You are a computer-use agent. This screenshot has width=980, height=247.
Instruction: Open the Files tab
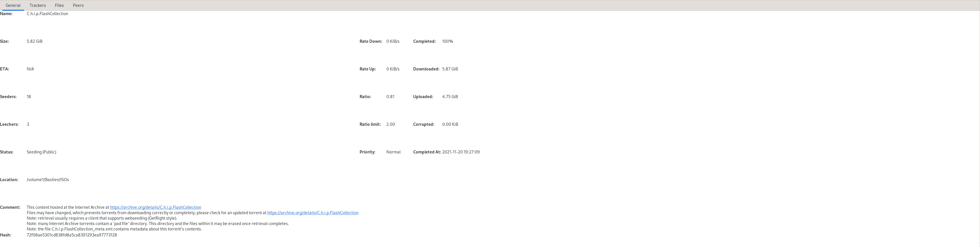pyautogui.click(x=59, y=5)
